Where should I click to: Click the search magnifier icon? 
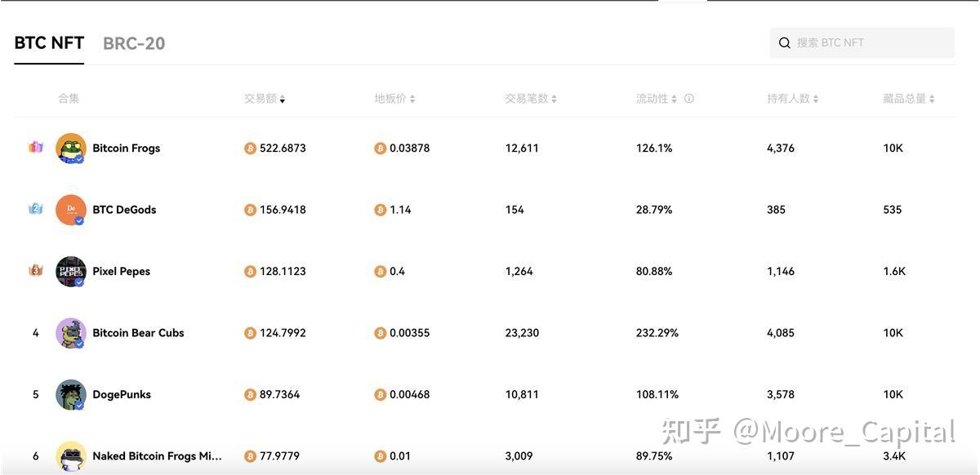(x=784, y=43)
